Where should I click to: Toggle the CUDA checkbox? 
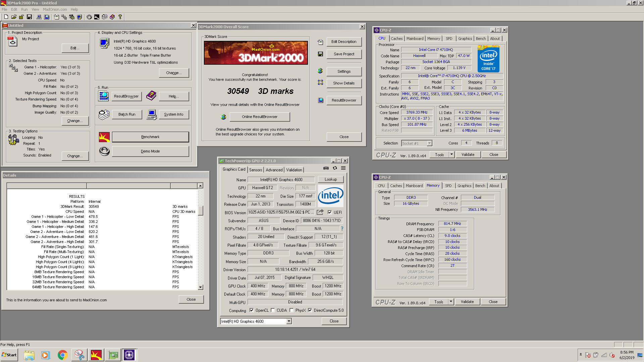[x=273, y=310]
